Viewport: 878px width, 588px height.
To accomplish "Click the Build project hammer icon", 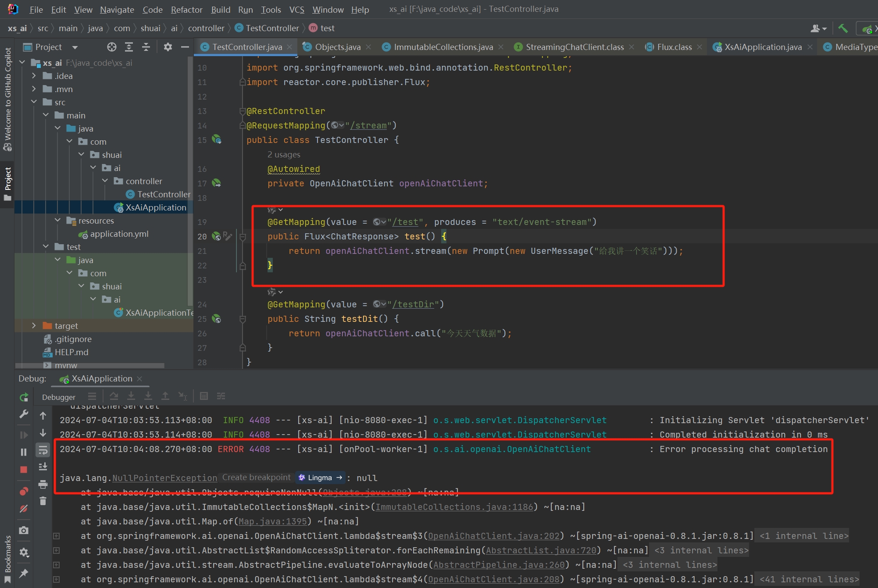I will coord(842,29).
